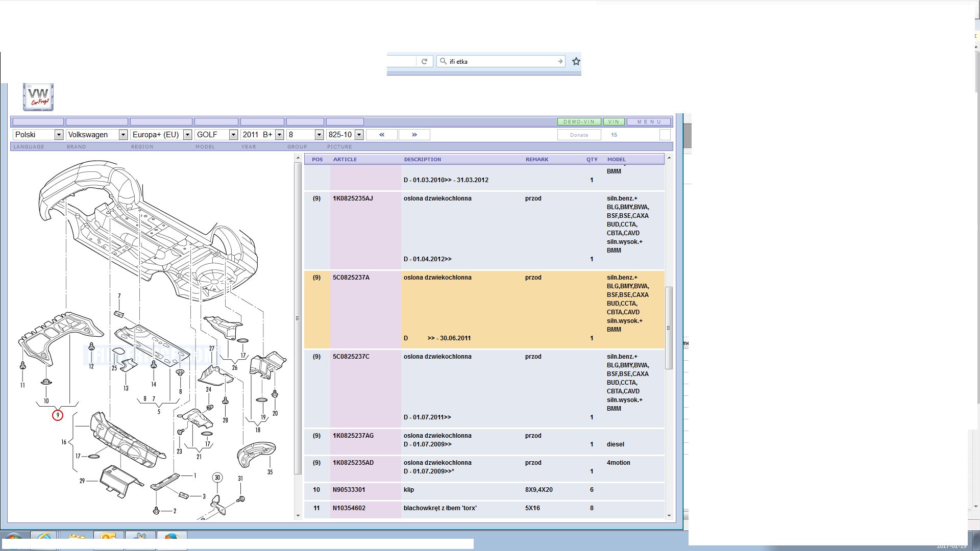Click the VW CarProg logo
This screenshot has width=980, height=551.
click(x=38, y=97)
